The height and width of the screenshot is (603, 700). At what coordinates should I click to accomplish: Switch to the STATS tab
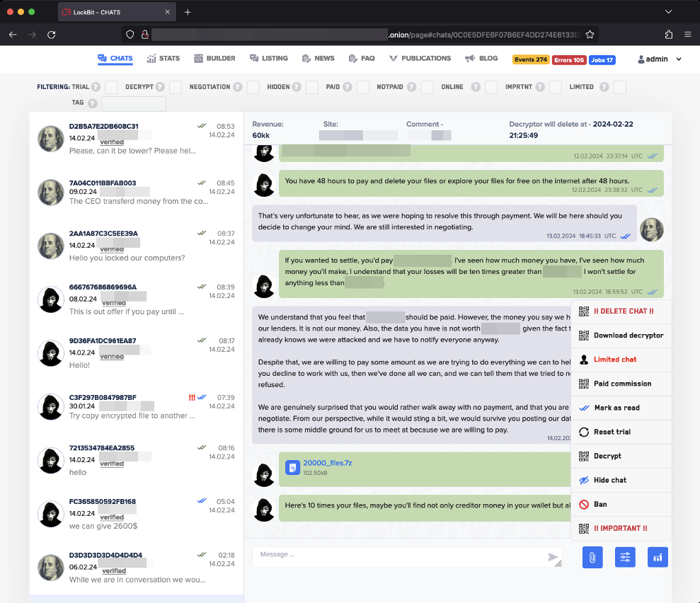163,59
